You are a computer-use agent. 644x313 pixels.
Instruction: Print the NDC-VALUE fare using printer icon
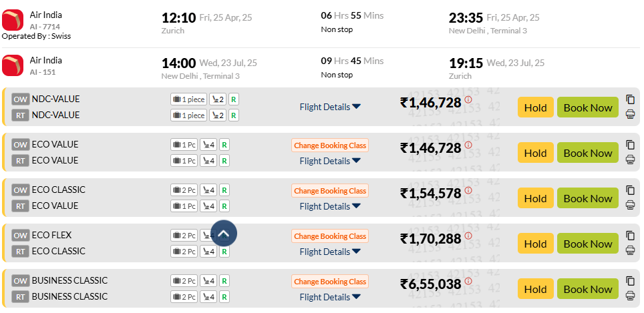[630, 114]
